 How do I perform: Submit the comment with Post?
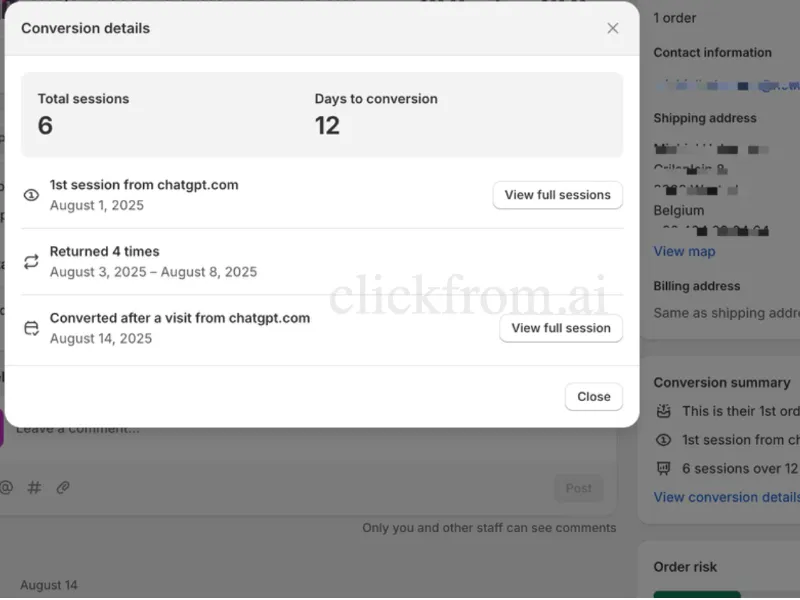tap(578, 488)
